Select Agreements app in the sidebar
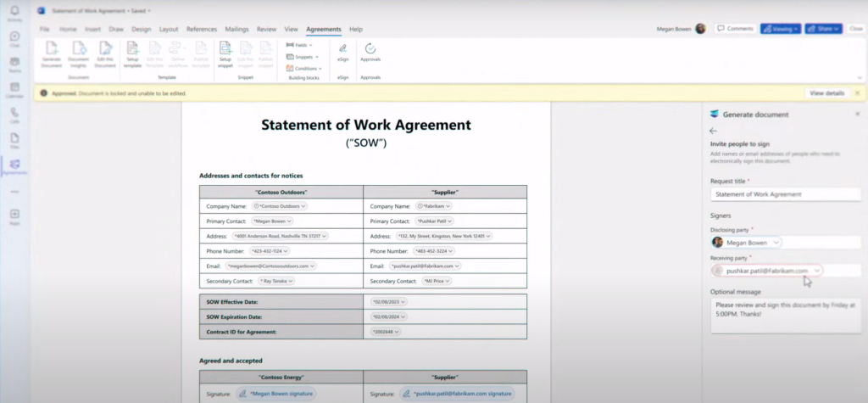The width and height of the screenshot is (868, 403). 15,166
